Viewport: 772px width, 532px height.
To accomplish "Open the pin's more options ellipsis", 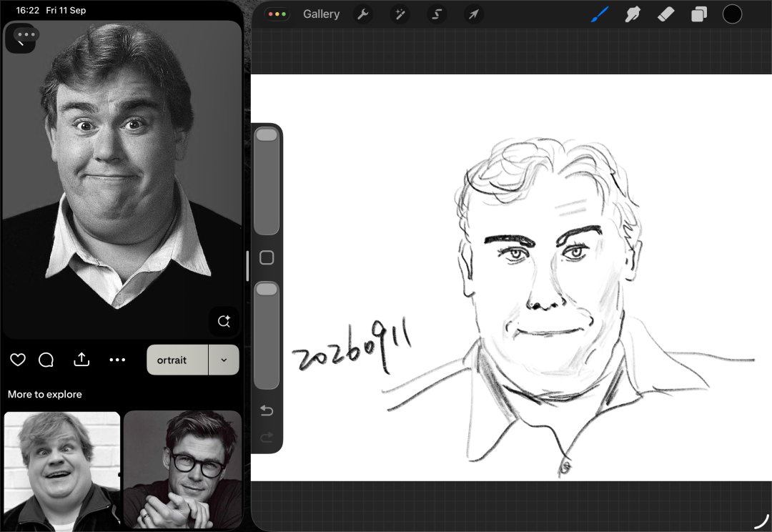I will pyautogui.click(x=117, y=360).
